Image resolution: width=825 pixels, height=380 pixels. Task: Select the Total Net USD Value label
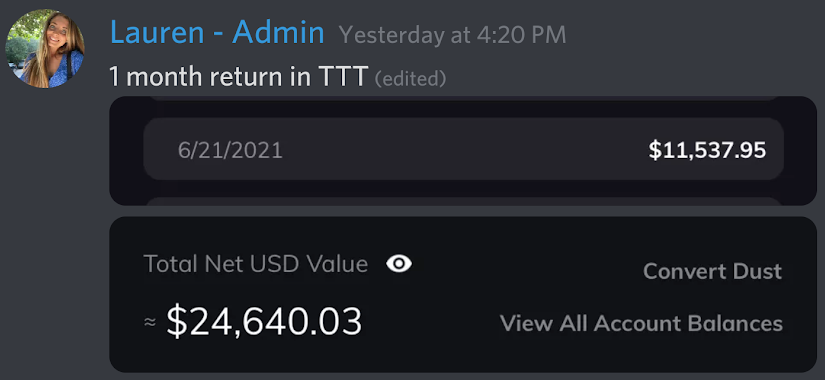256,264
